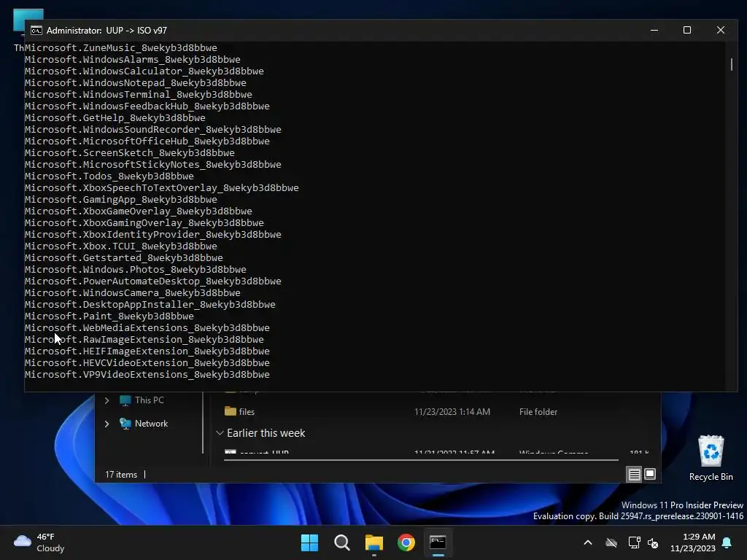Click the Microsoft.HEVCVideoExtension_8wekyb3d8bbwe line
The image size is (747, 560).
(x=147, y=363)
